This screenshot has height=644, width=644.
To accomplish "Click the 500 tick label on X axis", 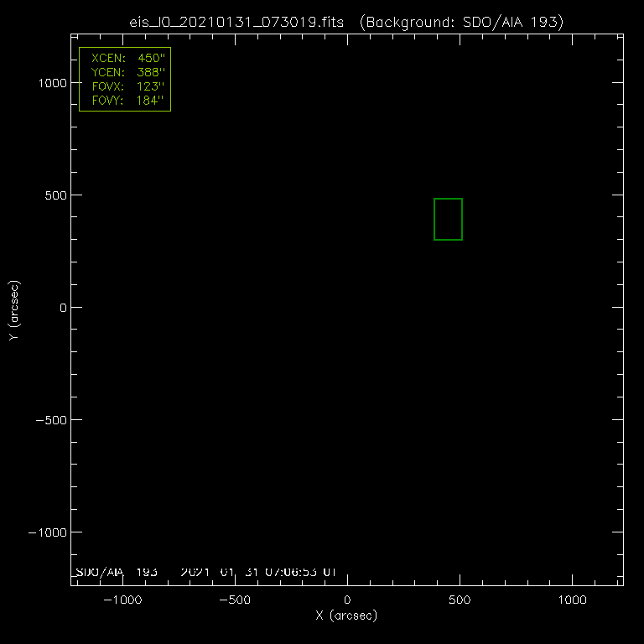I will [460, 600].
